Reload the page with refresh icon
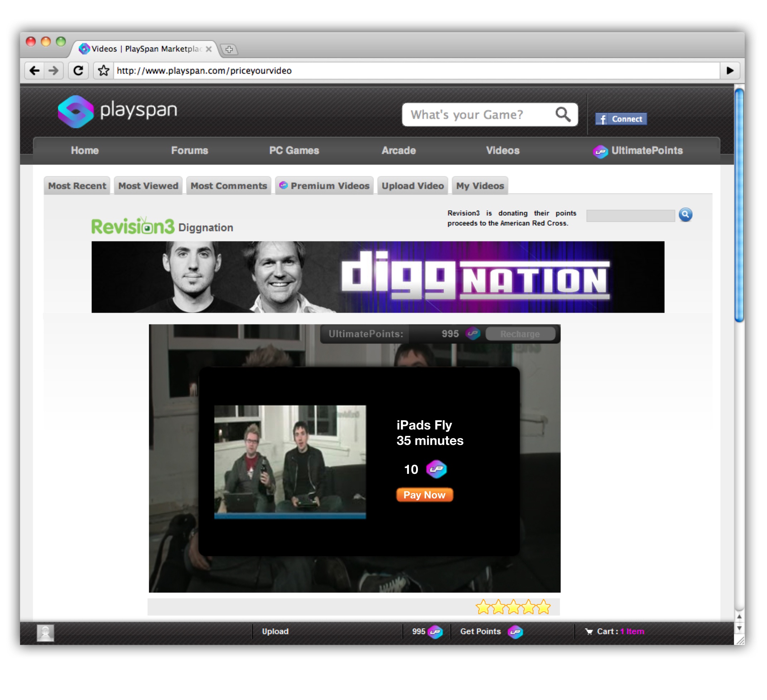 78,71
